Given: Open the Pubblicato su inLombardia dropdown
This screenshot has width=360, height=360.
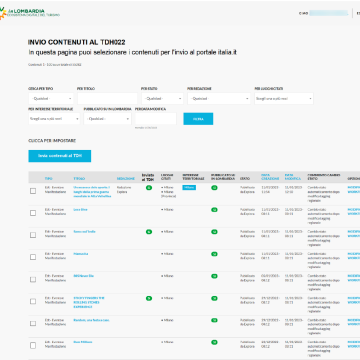Looking at the screenshot, I should coord(107,119).
